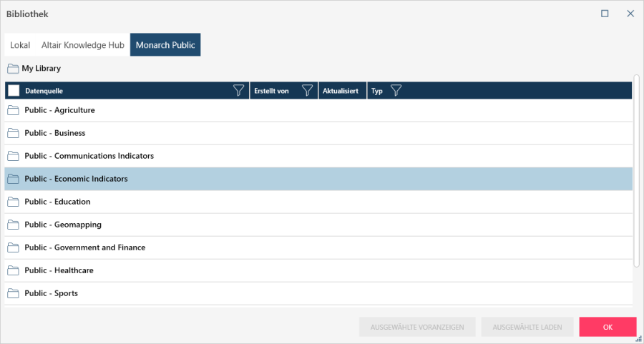Image resolution: width=644 pixels, height=344 pixels.
Task: Sort by the Aktualisiert column header
Action: [340, 91]
